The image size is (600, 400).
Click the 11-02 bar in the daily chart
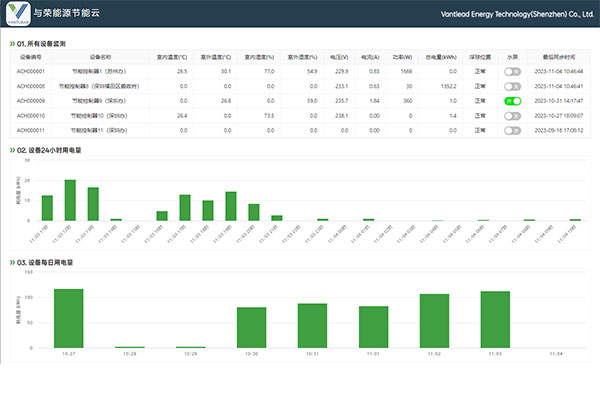coord(434,320)
